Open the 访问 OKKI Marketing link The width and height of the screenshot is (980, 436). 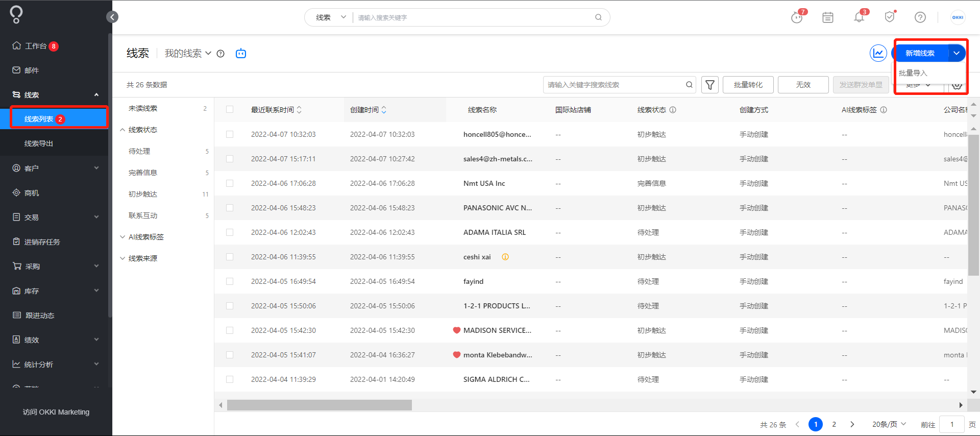pyautogui.click(x=56, y=412)
